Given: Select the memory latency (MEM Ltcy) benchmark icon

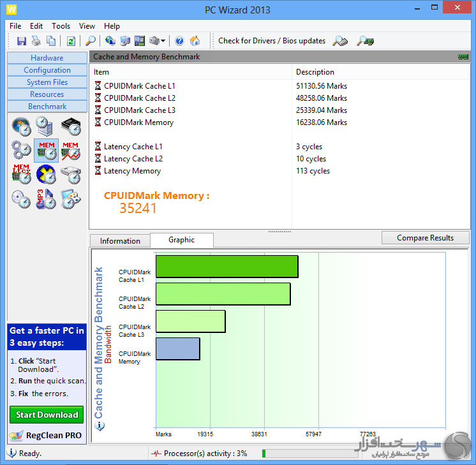Looking at the screenshot, I should [x=21, y=174].
